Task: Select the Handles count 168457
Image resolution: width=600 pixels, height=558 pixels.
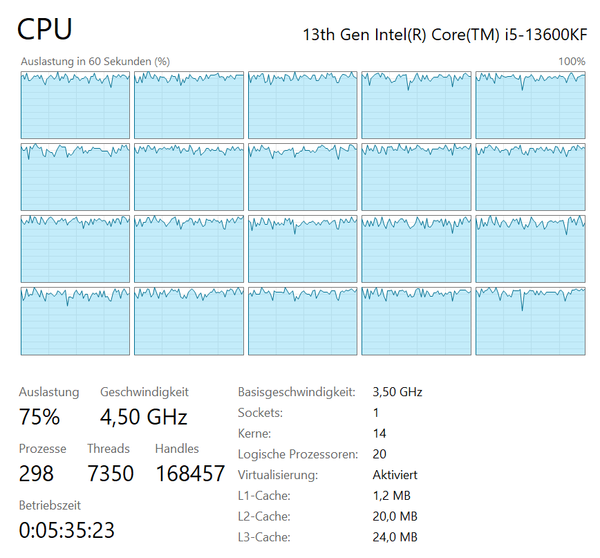Action: point(190,473)
